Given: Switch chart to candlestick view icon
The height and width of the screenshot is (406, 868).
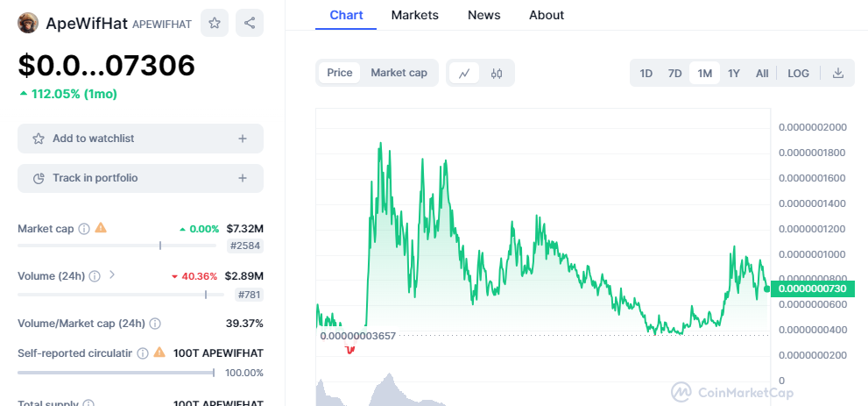Looking at the screenshot, I should tap(497, 73).
